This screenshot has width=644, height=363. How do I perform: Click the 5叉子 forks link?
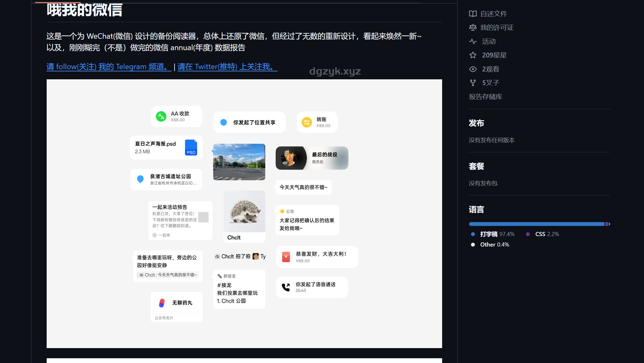[490, 83]
